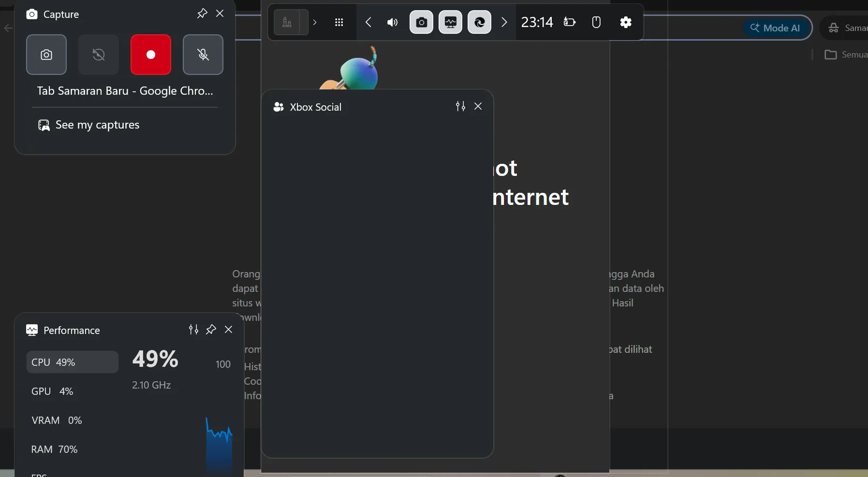The height and width of the screenshot is (477, 868).
Task: Open the widget menu grid icon
Action: (339, 22)
